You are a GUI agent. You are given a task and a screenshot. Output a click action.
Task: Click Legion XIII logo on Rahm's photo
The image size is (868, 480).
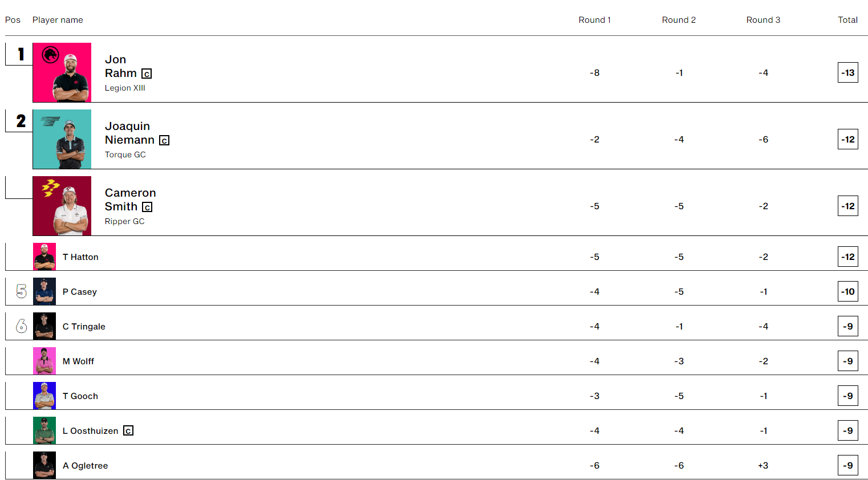click(51, 55)
